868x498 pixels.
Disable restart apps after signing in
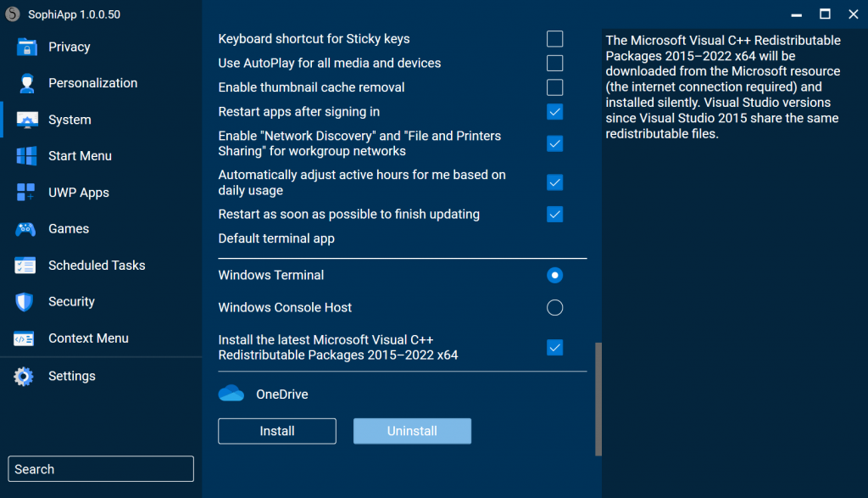click(x=554, y=111)
